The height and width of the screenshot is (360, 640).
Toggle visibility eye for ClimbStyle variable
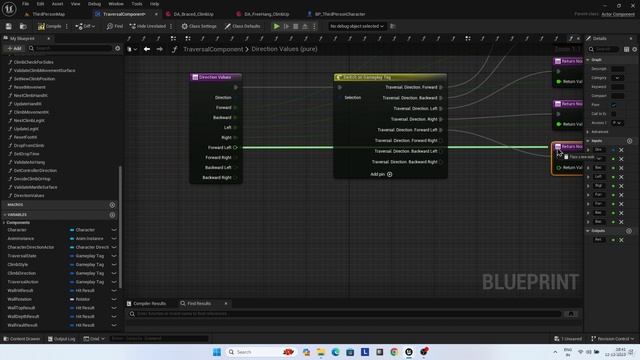pos(114,264)
